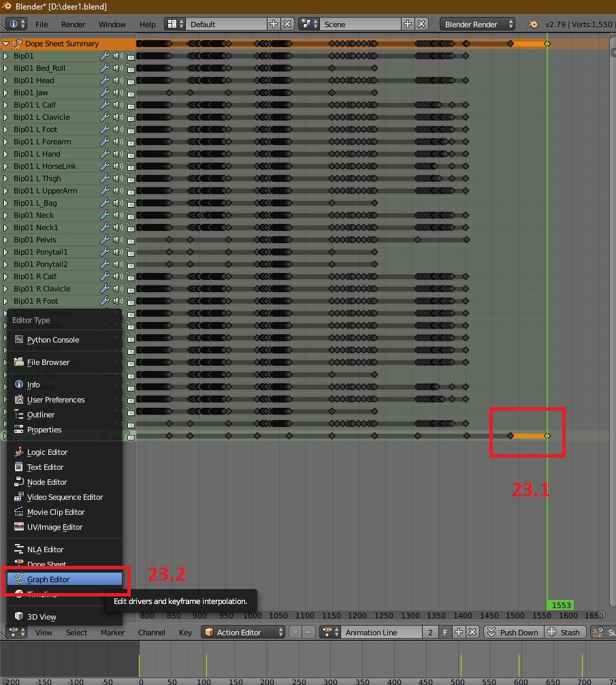The width and height of the screenshot is (616, 685).
Task: Choose Outliner editor type
Action: (x=65, y=415)
